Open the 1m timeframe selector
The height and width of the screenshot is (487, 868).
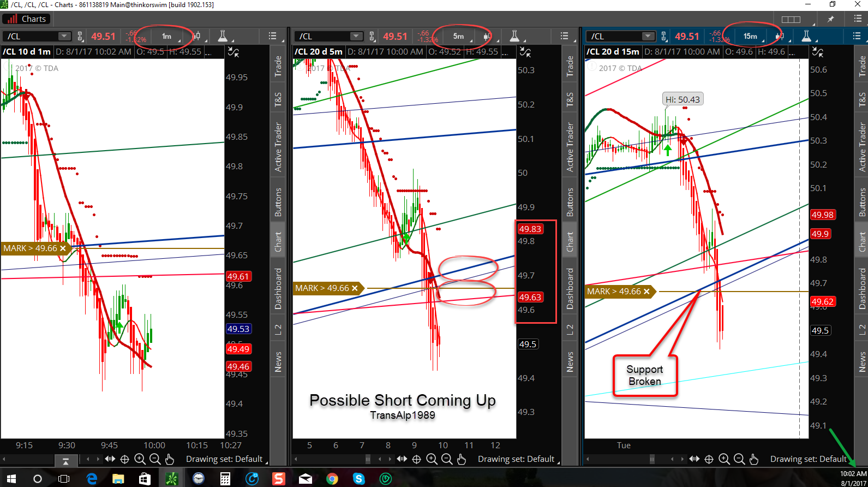(x=167, y=36)
